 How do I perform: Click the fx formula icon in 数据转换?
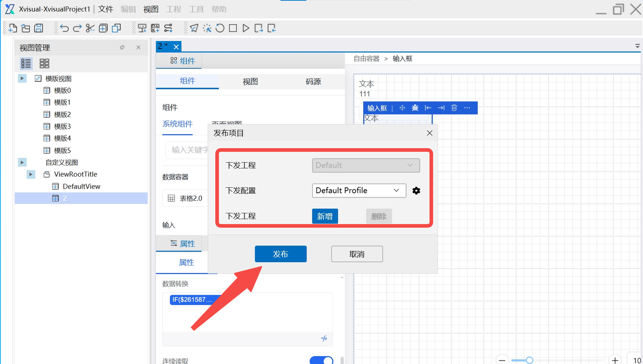click(x=324, y=338)
